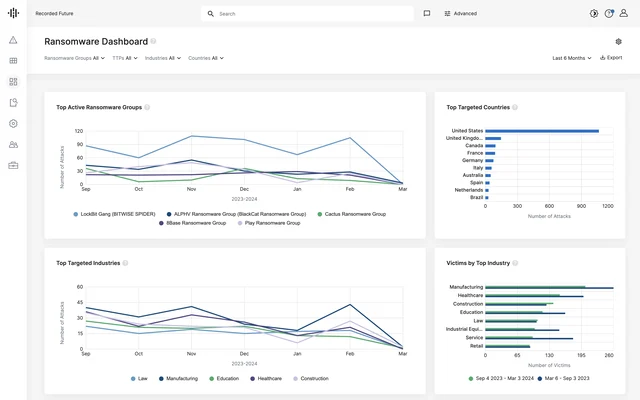The width and height of the screenshot is (640, 400).
Task: Click the Manufacturing victims bar
Action: tap(549, 287)
